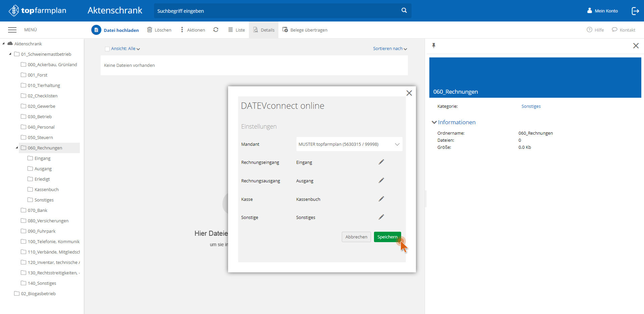Screen dimensions: 644x314
Task: Select the 090_Fuhrpark folder
Action: (x=38, y=231)
